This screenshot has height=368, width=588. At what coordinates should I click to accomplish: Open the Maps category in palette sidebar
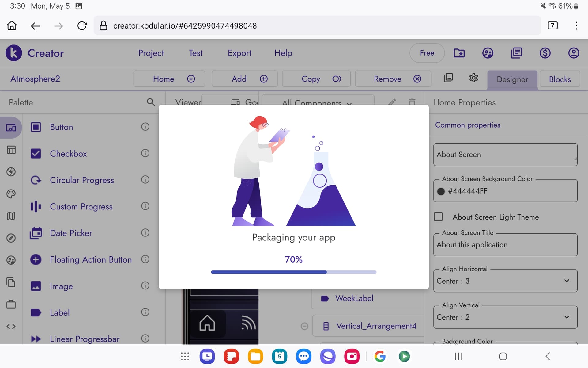[11, 216]
